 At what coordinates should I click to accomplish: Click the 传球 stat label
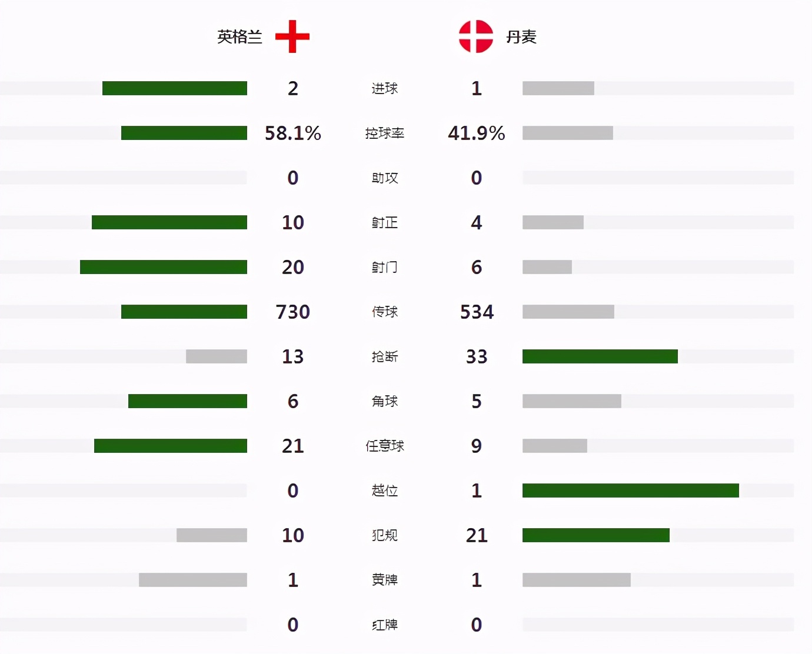click(385, 312)
